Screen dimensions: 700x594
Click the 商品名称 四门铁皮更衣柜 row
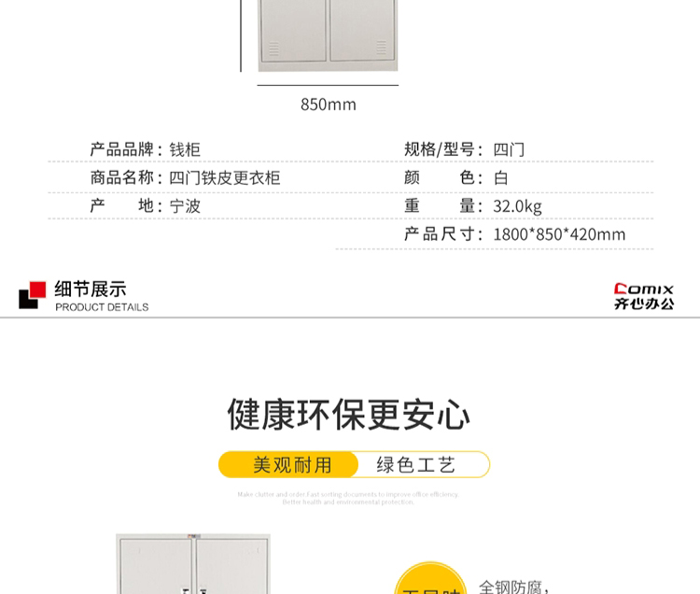click(x=185, y=177)
